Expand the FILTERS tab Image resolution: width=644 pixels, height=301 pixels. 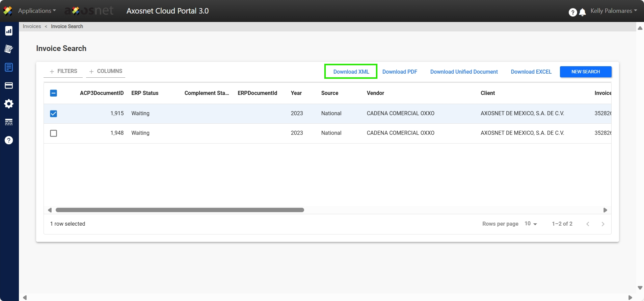63,71
